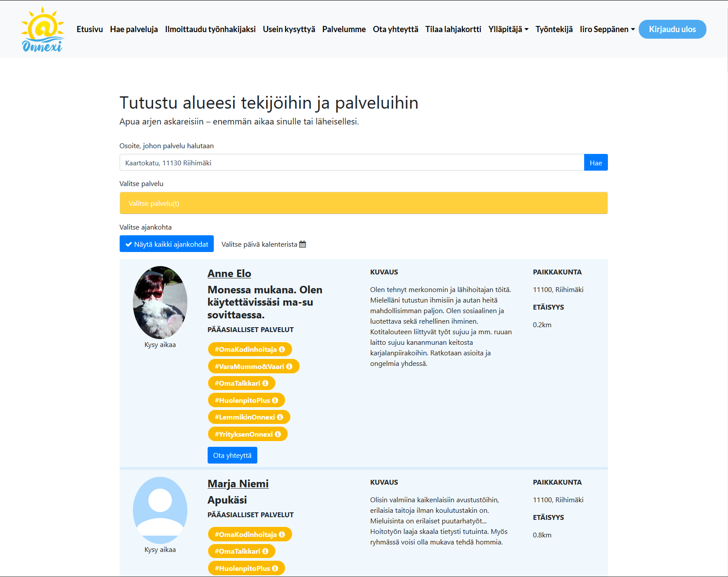
Task: Open info for #OmaKodinhoitaja badge
Action: (283, 349)
